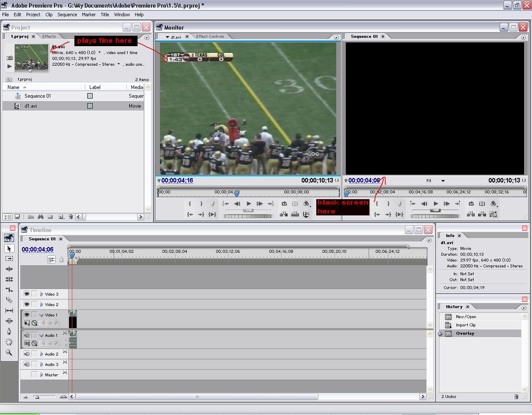Select the Pen tool
The height and width of the screenshot is (415, 532).
coord(9,331)
